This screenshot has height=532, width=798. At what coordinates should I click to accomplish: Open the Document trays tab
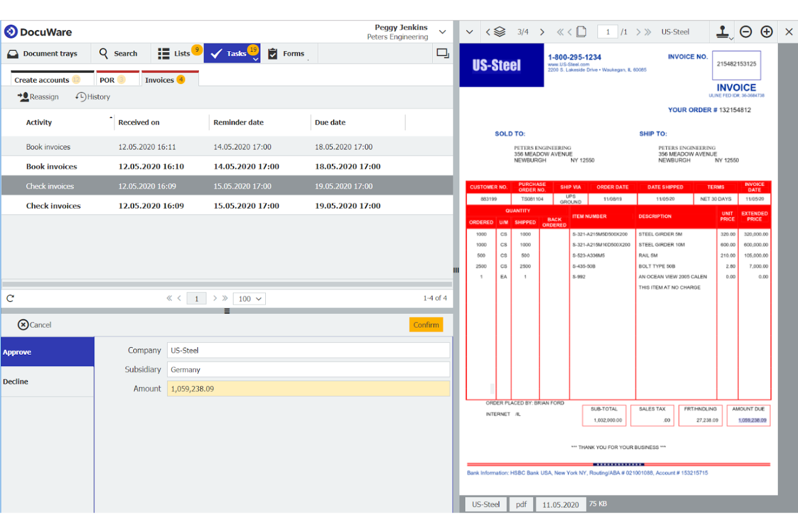(43, 53)
